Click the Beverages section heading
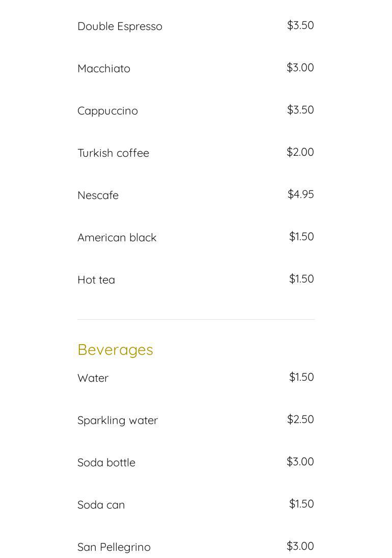The width and height of the screenshot is (392, 558). click(x=115, y=350)
